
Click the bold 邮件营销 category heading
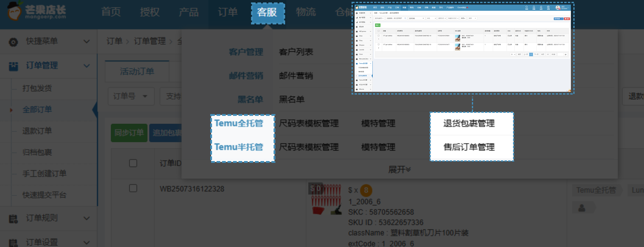[246, 76]
